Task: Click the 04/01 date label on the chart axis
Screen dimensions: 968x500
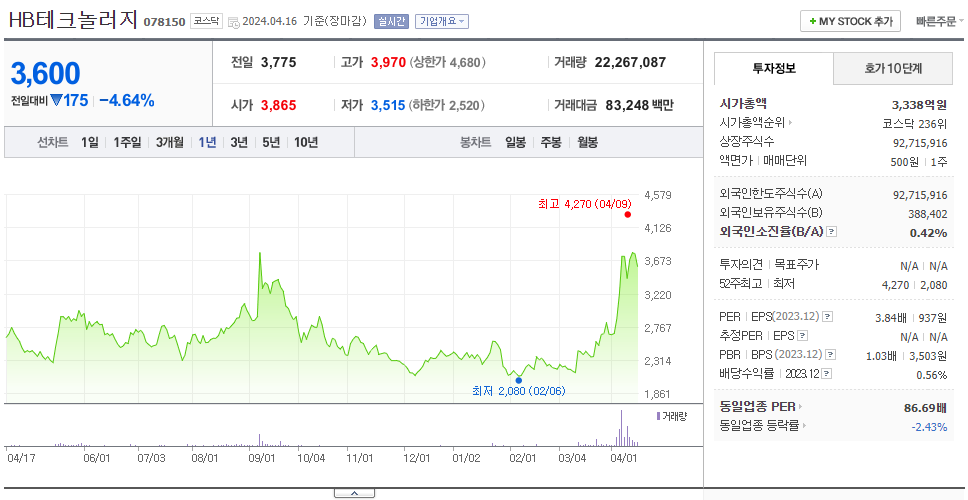Action: pos(623,459)
